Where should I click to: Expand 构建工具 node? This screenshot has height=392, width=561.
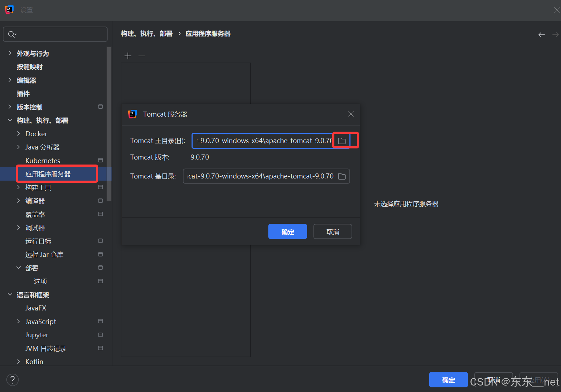pos(19,187)
